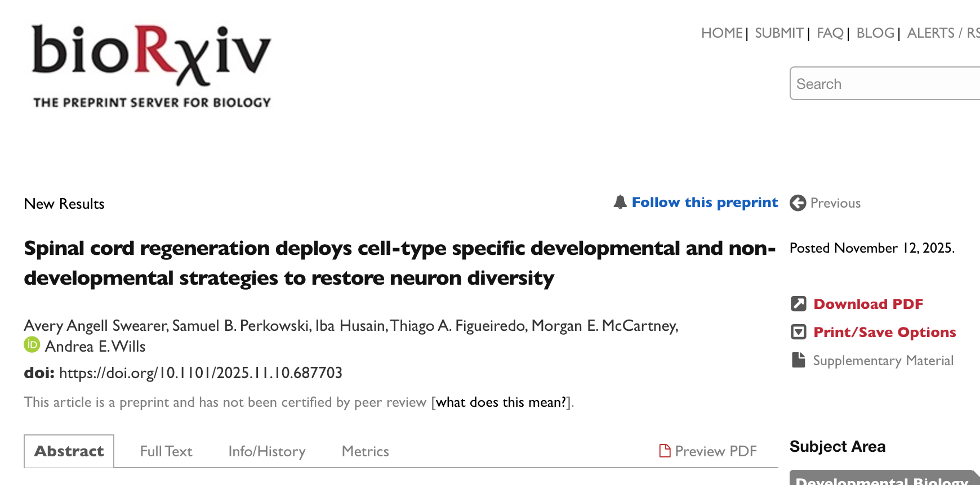Select the Metrics tab
Screen dimensions: 980x485
coord(365,451)
